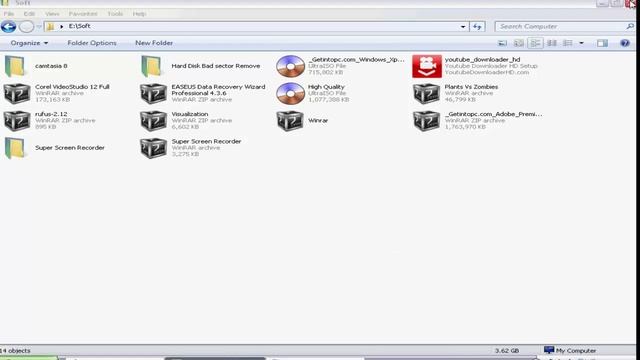Screen dimensions: 640x360
Task: Open the Organize dropdown menu
Action: tap(29, 43)
